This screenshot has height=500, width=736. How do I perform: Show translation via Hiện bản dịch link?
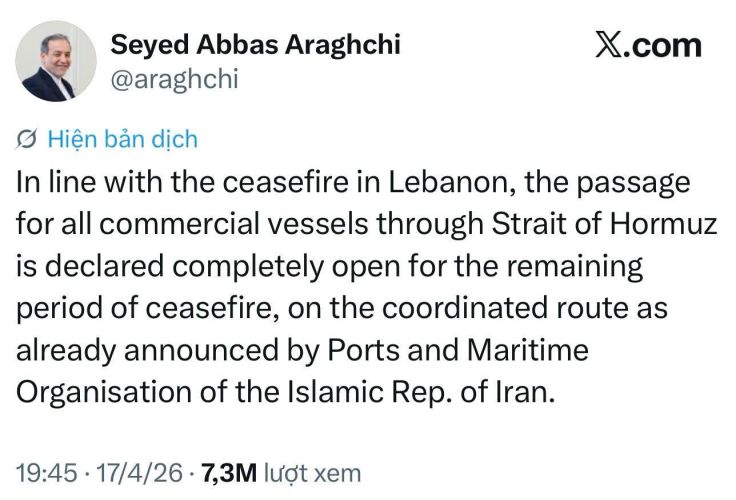(123, 139)
